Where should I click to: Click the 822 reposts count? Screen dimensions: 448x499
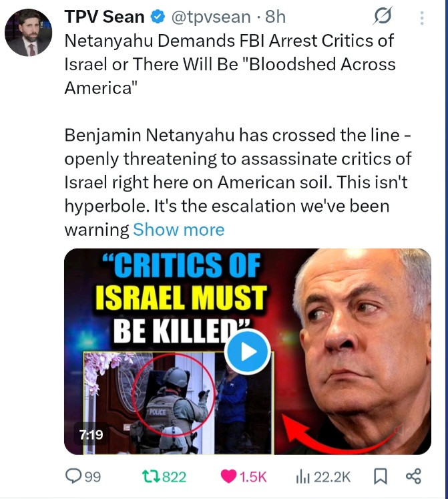tap(174, 477)
